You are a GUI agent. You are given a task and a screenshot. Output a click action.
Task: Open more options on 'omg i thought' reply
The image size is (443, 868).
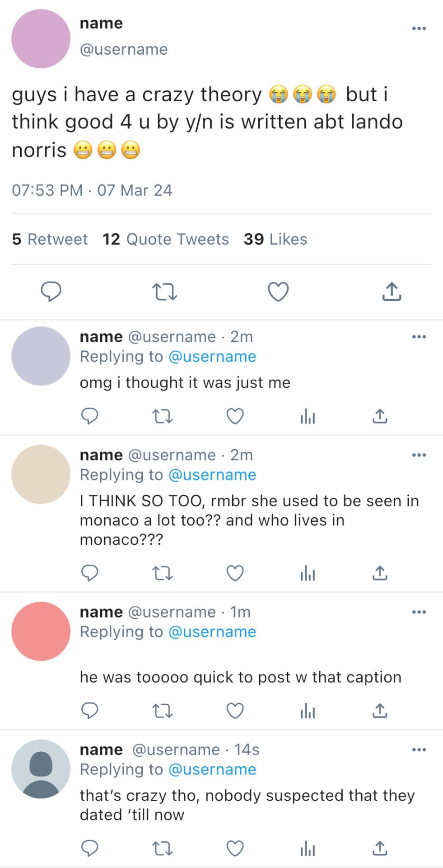419,337
